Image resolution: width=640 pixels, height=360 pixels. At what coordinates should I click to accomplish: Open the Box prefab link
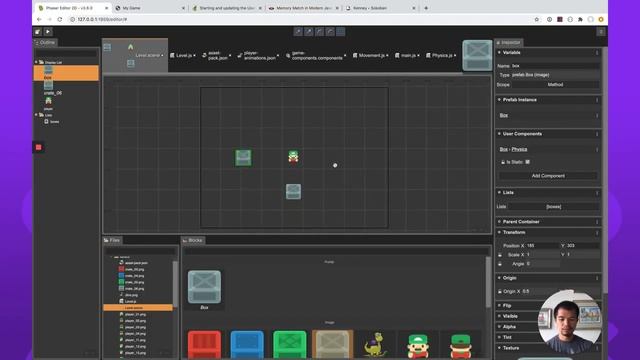(x=504, y=116)
